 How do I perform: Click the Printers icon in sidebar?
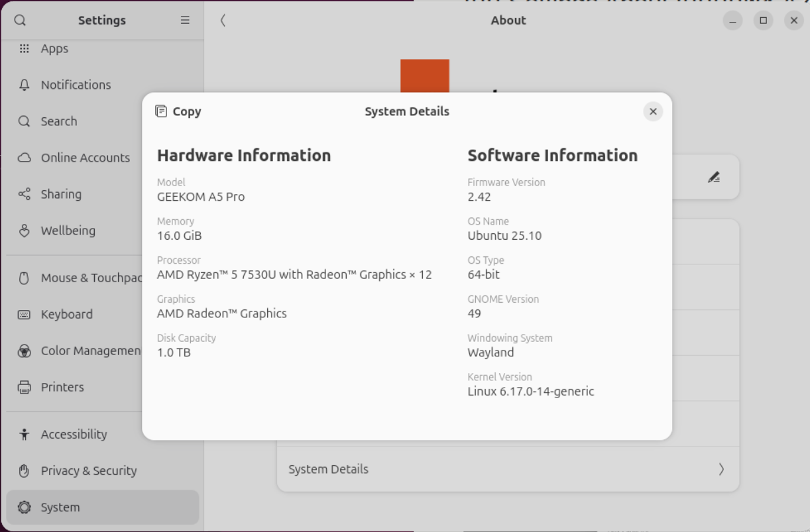[x=25, y=387]
